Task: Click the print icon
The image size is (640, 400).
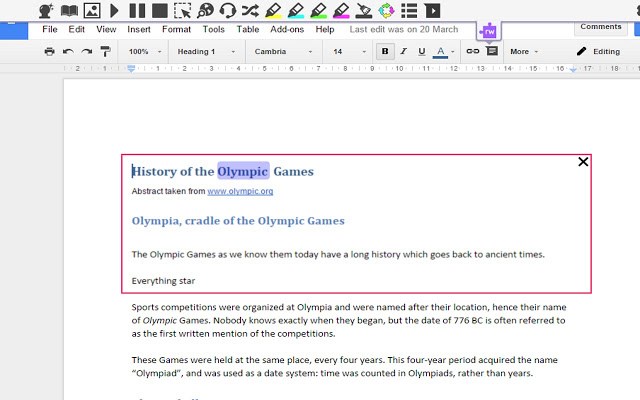Action: click(x=49, y=51)
